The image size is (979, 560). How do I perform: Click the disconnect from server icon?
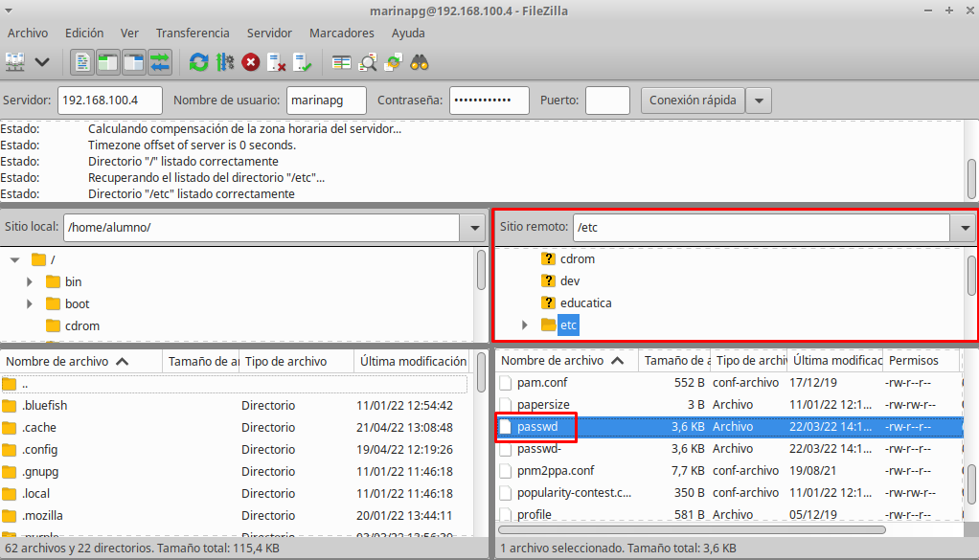click(x=277, y=62)
